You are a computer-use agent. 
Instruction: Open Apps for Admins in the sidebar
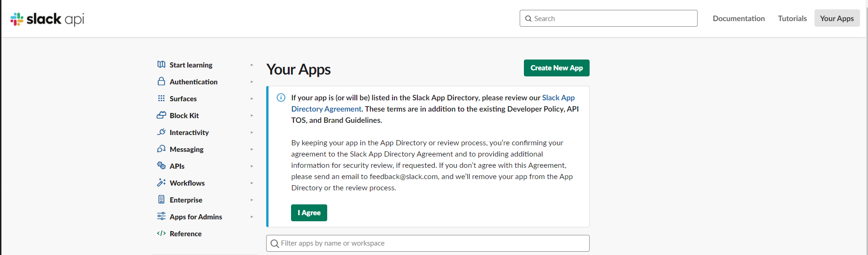tap(196, 217)
